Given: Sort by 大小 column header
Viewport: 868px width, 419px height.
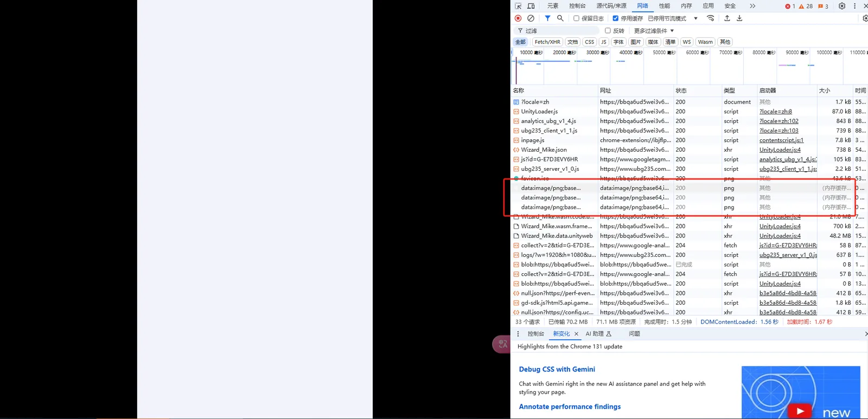Looking at the screenshot, I should click(835, 91).
